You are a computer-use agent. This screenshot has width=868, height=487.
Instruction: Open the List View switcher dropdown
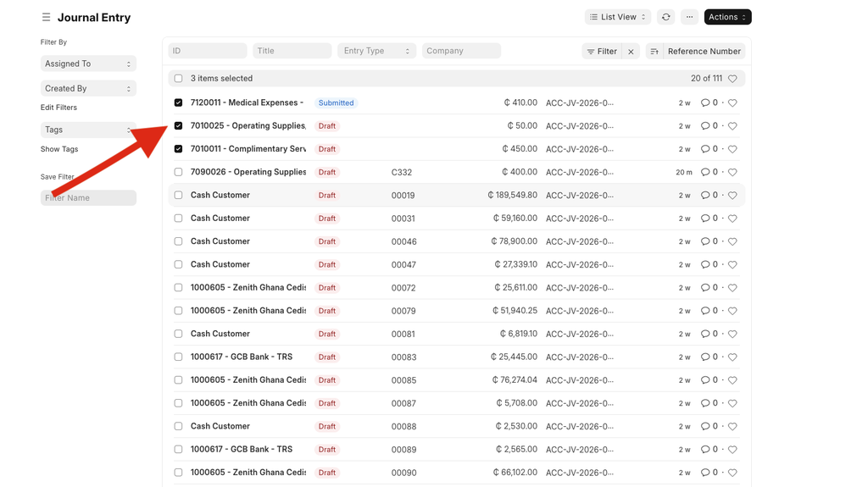pyautogui.click(x=617, y=17)
